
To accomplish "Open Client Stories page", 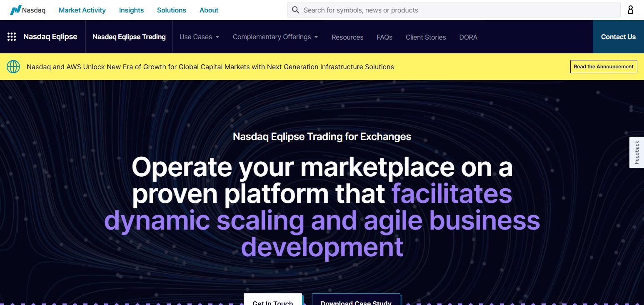I will tap(426, 37).
